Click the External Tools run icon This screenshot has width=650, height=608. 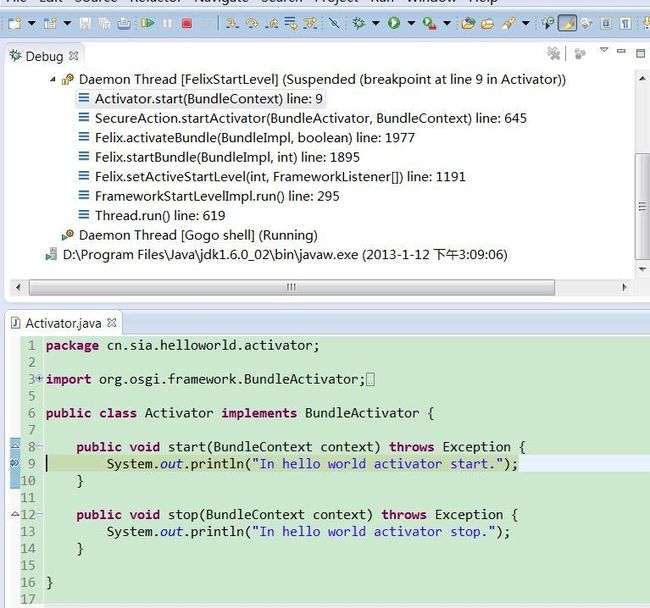[x=429, y=23]
